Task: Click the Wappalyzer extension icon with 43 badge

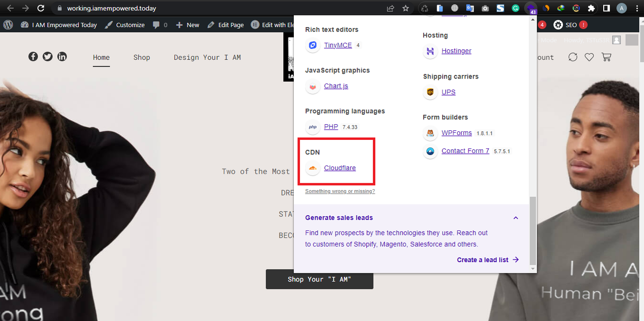Action: coord(531,9)
